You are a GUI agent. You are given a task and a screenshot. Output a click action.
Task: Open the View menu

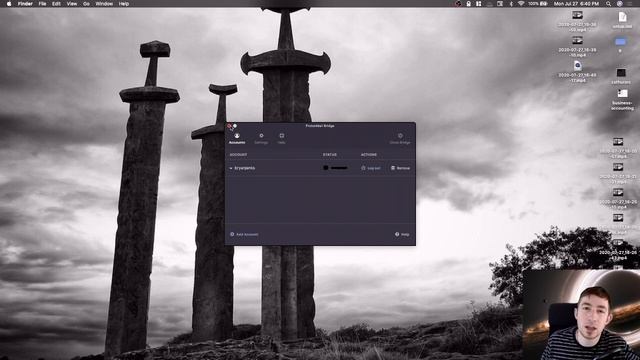point(72,4)
